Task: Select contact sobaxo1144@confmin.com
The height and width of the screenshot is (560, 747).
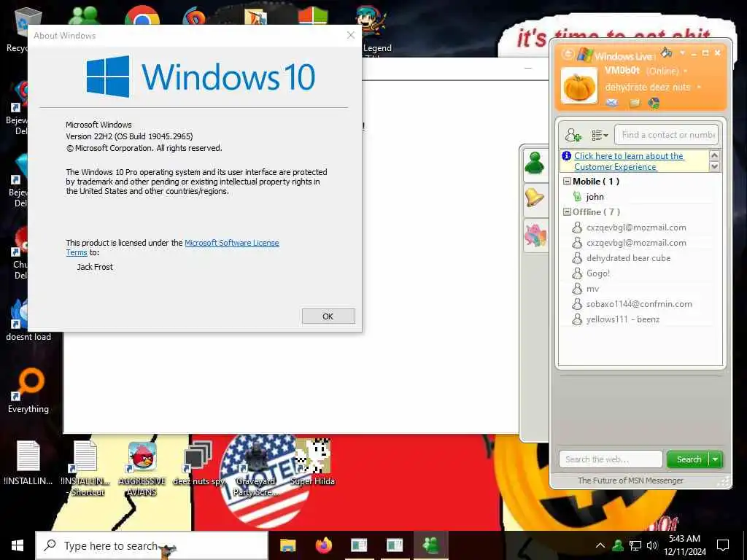Action: click(x=638, y=304)
